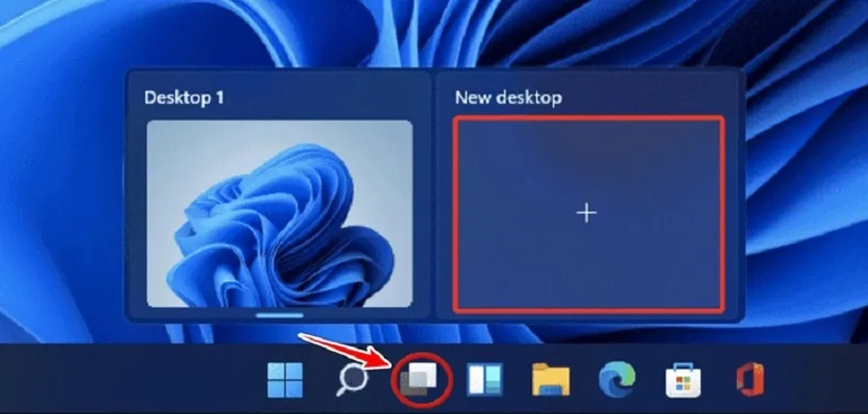
Task: Click the Task View taskbar icon
Action: click(x=420, y=380)
